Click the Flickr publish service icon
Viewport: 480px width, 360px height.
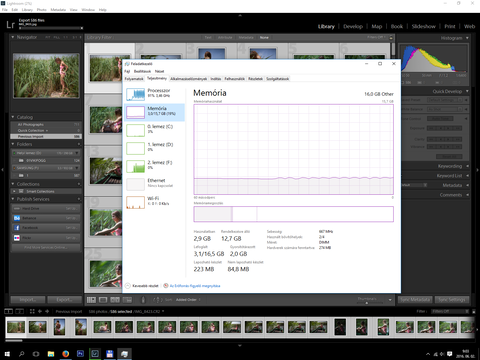(x=17, y=238)
